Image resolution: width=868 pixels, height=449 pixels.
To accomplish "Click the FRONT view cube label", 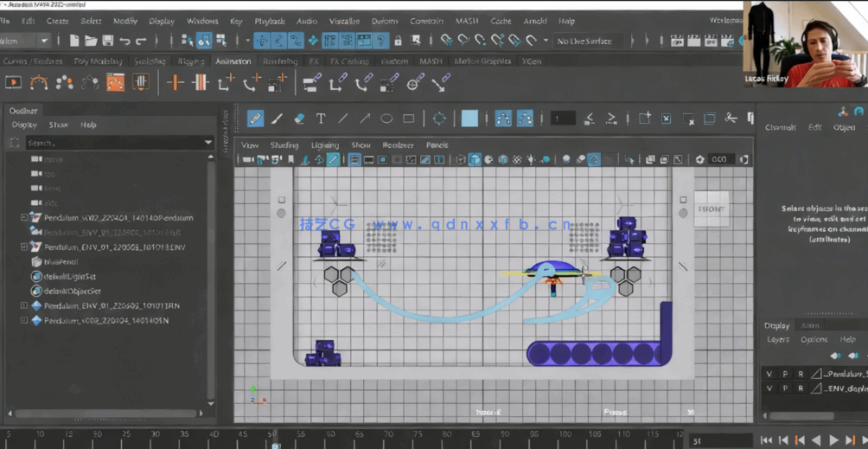I will click(711, 208).
